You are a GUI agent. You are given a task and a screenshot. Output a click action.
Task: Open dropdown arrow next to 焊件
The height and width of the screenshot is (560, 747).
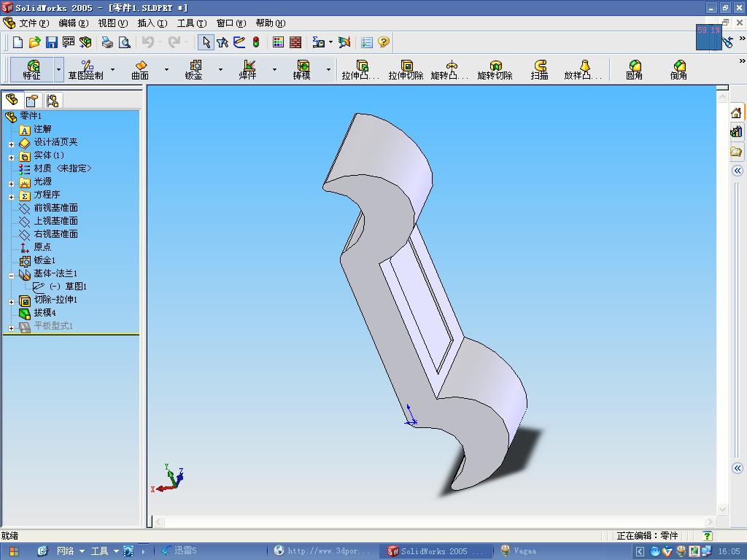coord(274,69)
